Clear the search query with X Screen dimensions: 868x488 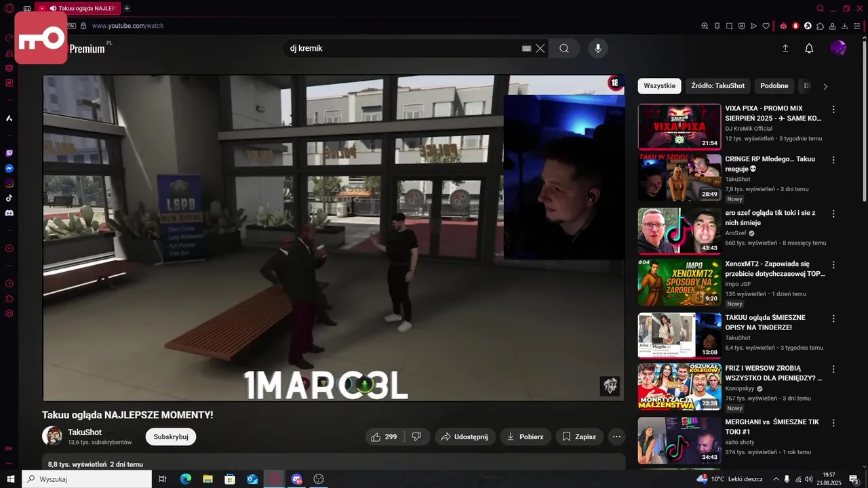point(540,48)
